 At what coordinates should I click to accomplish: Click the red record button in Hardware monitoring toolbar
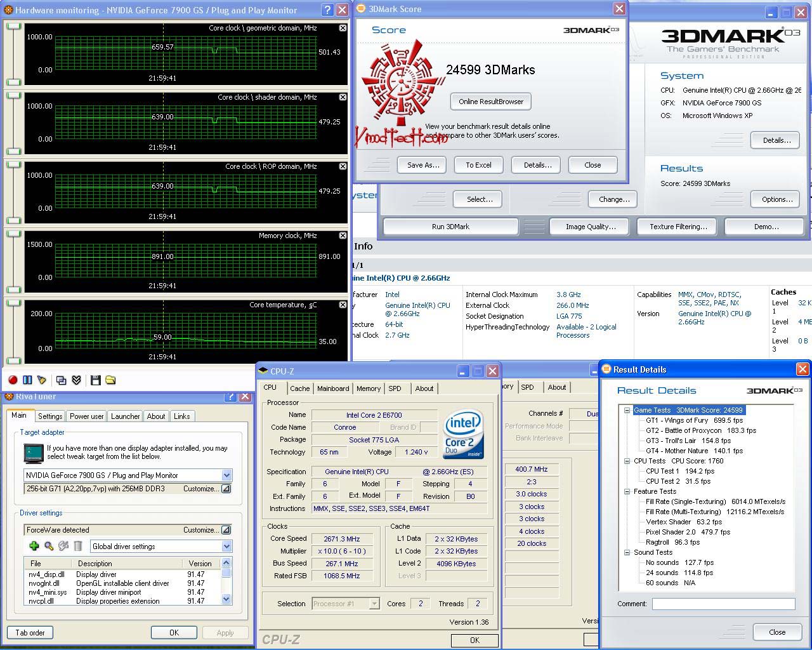pyautogui.click(x=13, y=380)
